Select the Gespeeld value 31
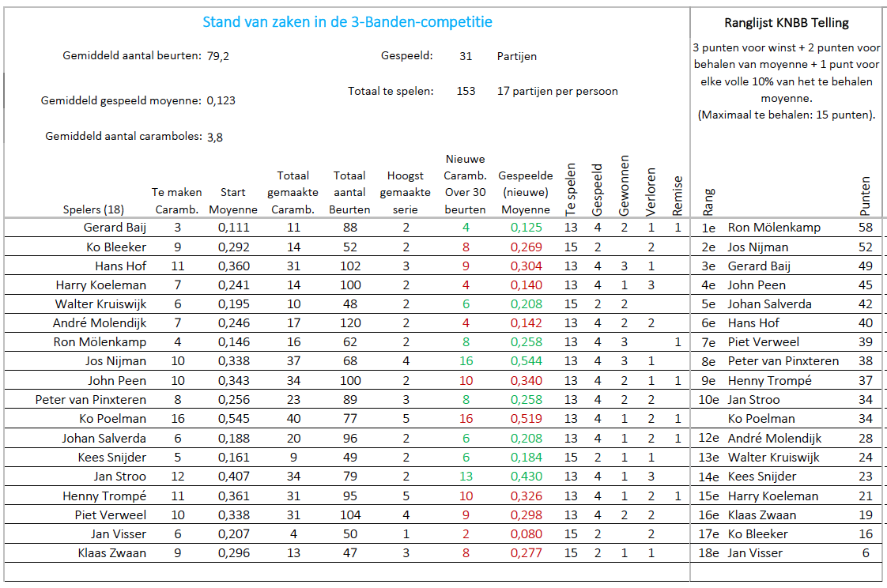This screenshot has height=588, width=887. [x=466, y=57]
